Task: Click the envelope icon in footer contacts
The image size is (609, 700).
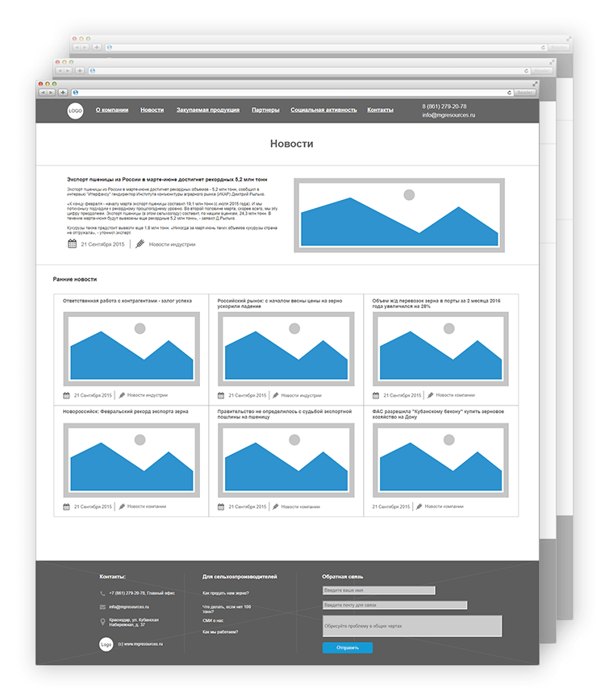Action: [x=102, y=606]
